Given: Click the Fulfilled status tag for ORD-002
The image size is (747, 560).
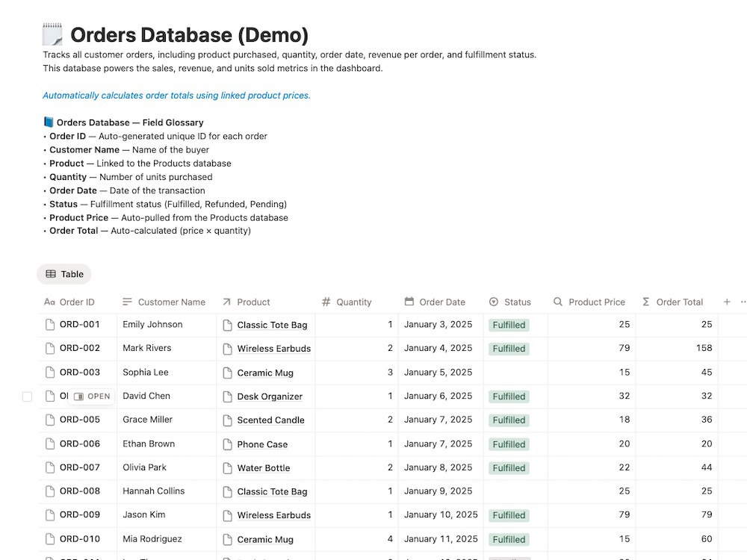Looking at the screenshot, I should (x=509, y=349).
